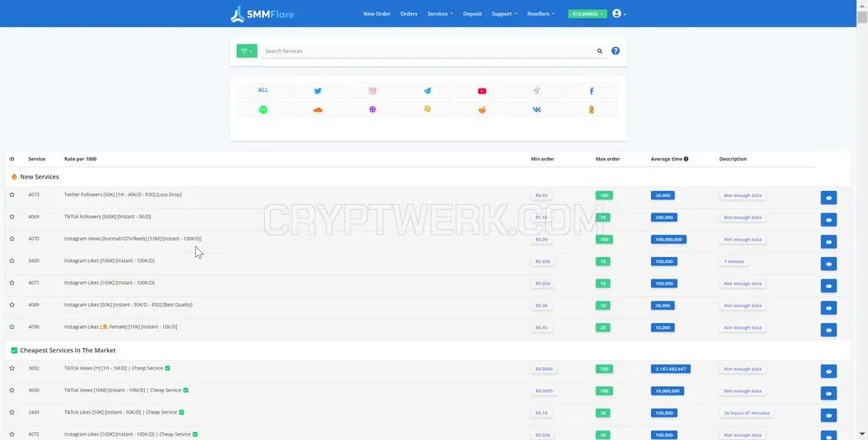868x440 pixels.
Task: Favorite service 4070 with its star
Action: (11, 239)
